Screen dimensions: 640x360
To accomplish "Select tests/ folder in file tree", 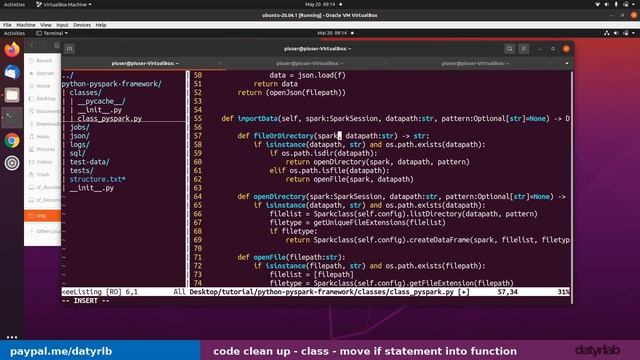I will tap(81, 171).
